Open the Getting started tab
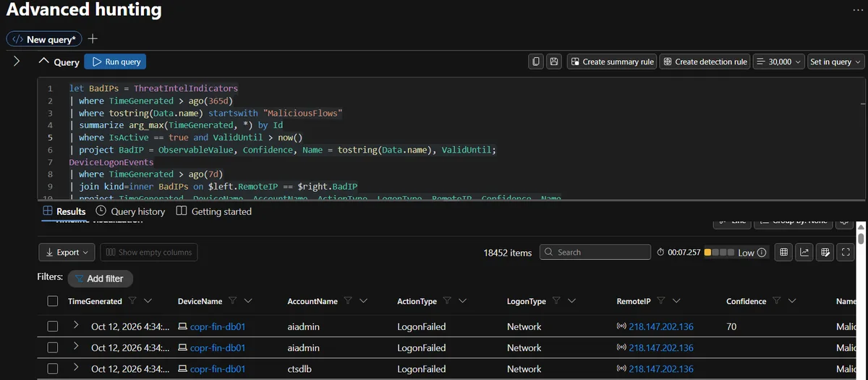868x380 pixels. tap(213, 211)
